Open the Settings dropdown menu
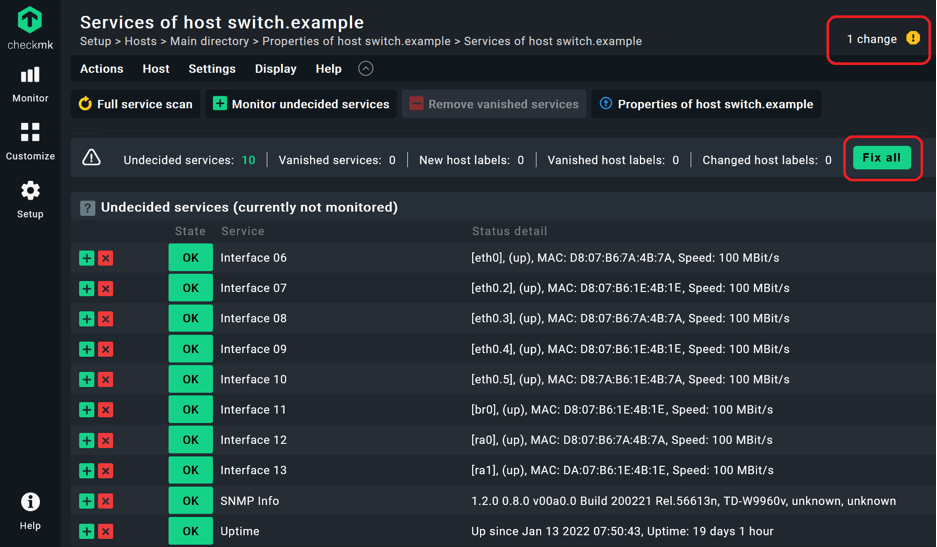 point(212,69)
